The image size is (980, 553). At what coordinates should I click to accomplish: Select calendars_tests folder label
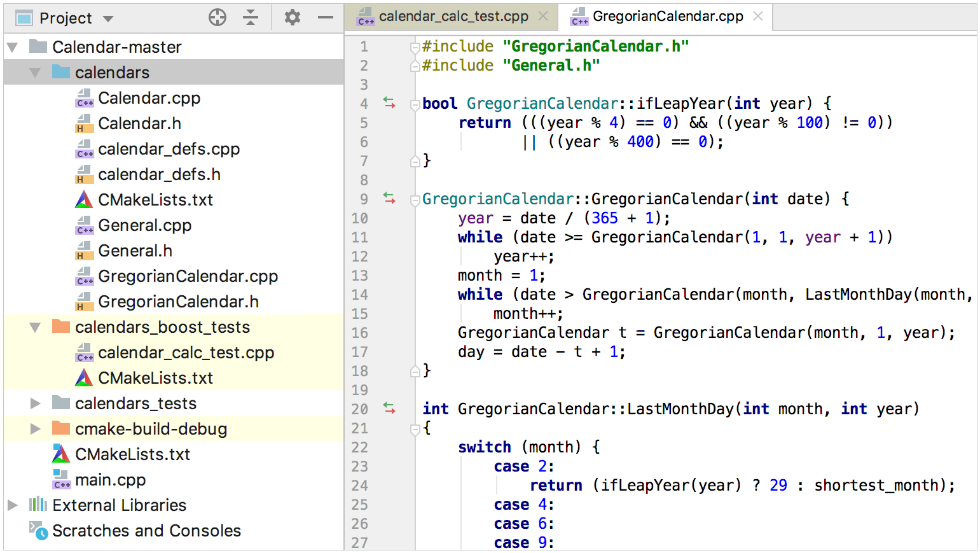pyautogui.click(x=136, y=403)
